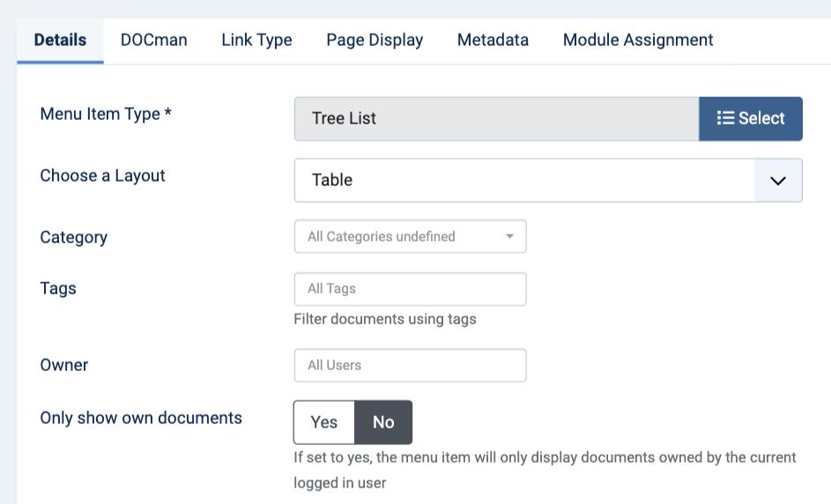The height and width of the screenshot is (504, 831).
Task: Open the Link Type tab
Action: point(256,41)
